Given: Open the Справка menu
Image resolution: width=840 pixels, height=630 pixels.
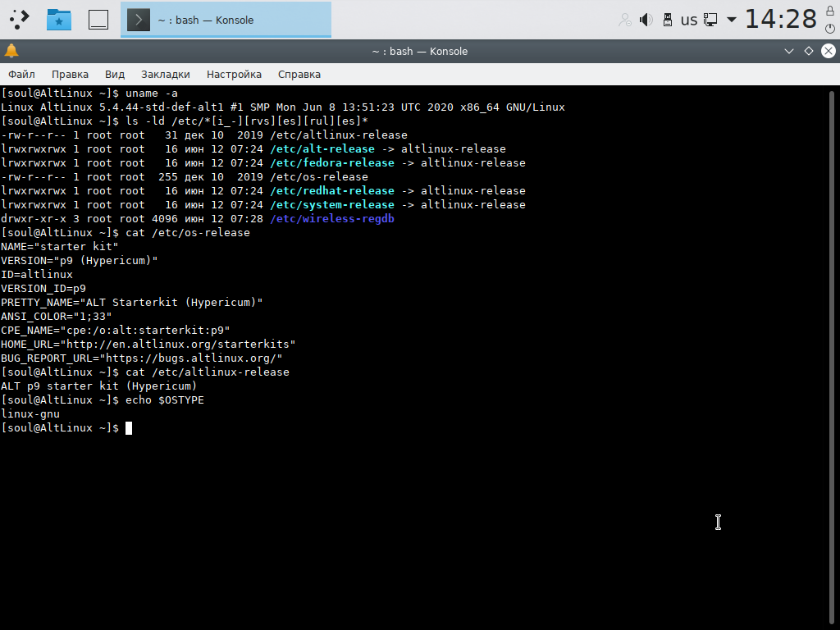Looking at the screenshot, I should [x=299, y=75].
